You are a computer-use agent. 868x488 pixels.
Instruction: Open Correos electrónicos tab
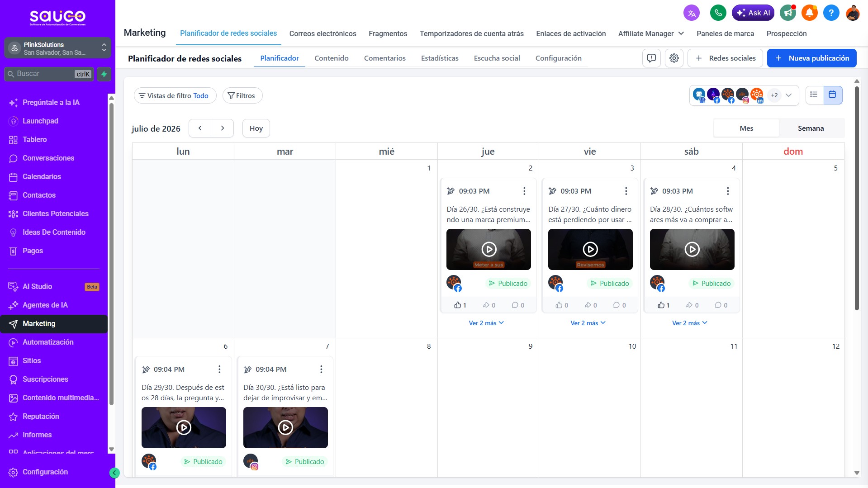pos(323,34)
